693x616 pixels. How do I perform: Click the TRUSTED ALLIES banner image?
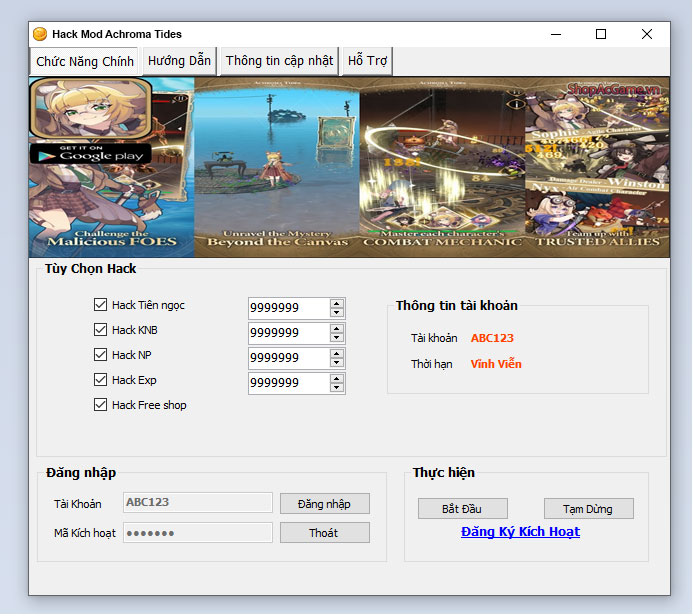coord(597,167)
